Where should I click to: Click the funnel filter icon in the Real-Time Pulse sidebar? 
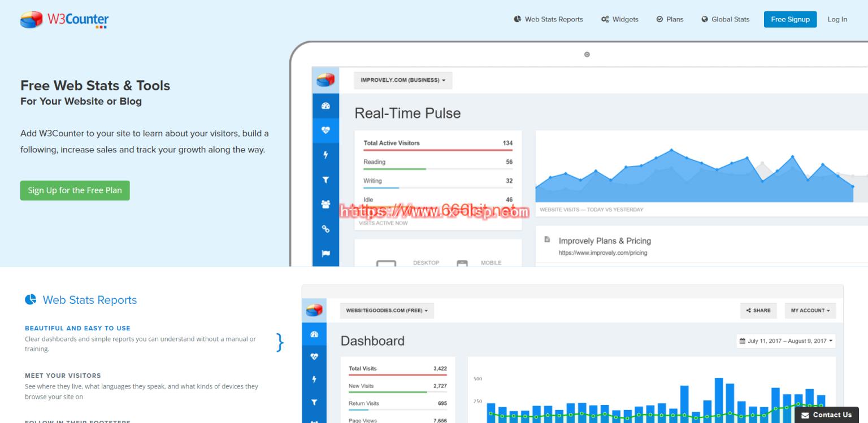325,180
